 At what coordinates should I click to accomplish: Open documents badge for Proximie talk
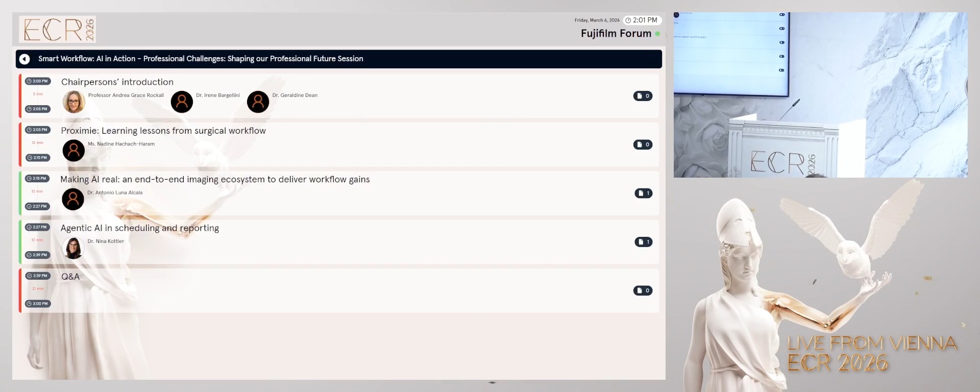tap(643, 144)
